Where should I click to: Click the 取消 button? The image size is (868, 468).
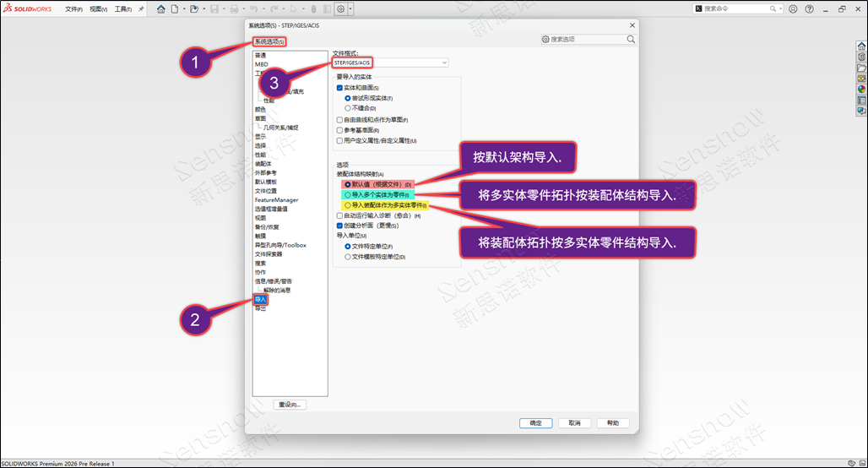[575, 423]
